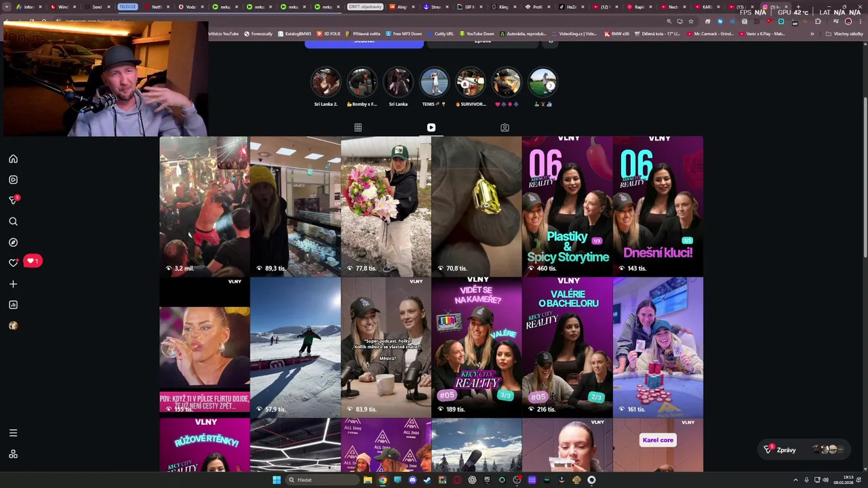Open the Sri Lanka 2. story highlight

coord(325,87)
